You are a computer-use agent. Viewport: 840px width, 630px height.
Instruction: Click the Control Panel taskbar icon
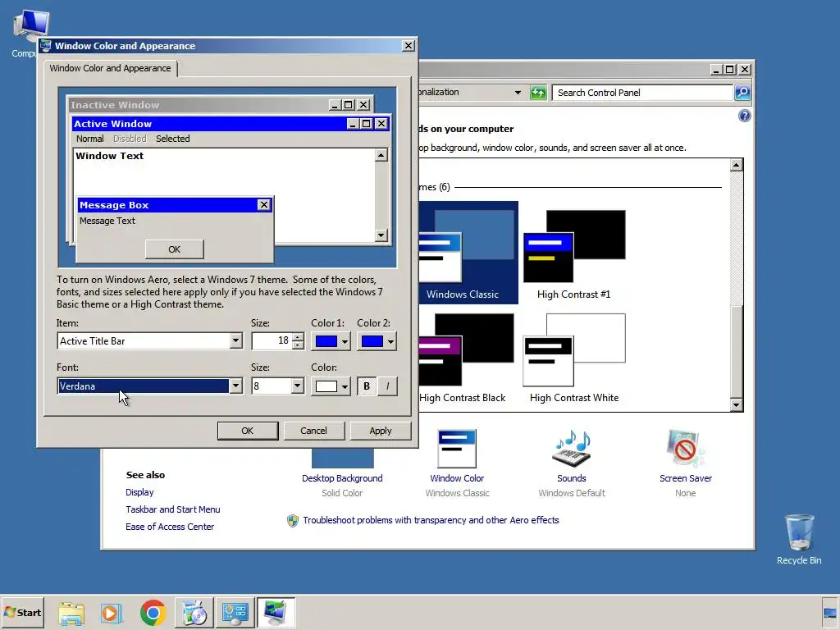click(x=235, y=613)
